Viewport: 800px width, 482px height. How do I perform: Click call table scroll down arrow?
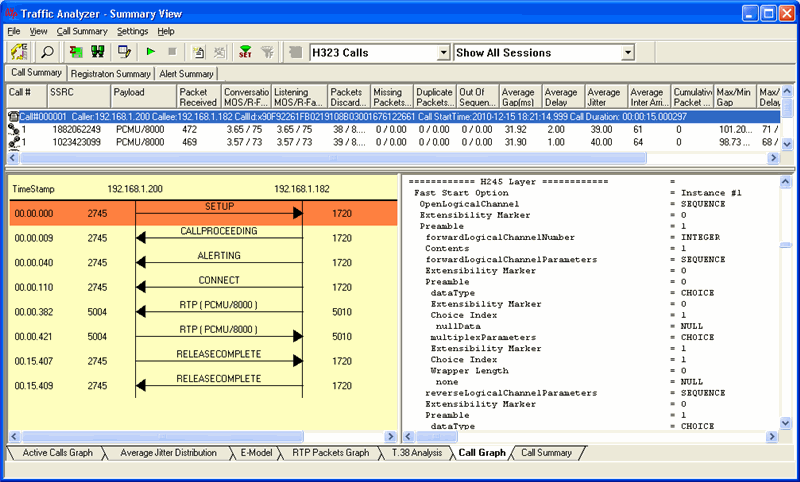pos(787,144)
